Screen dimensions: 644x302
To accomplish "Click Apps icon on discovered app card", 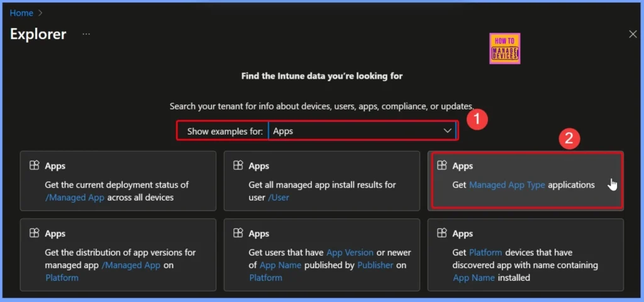I will (442, 233).
